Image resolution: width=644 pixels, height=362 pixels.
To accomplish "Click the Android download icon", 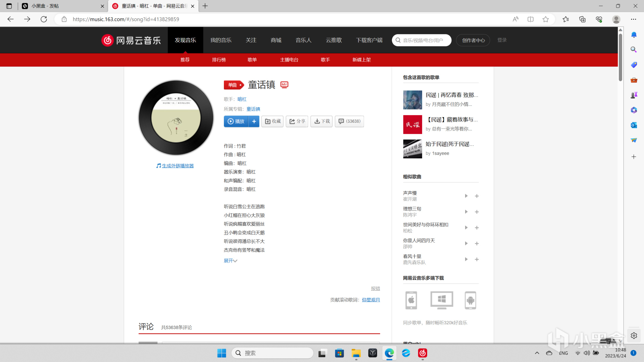I will tap(470, 300).
